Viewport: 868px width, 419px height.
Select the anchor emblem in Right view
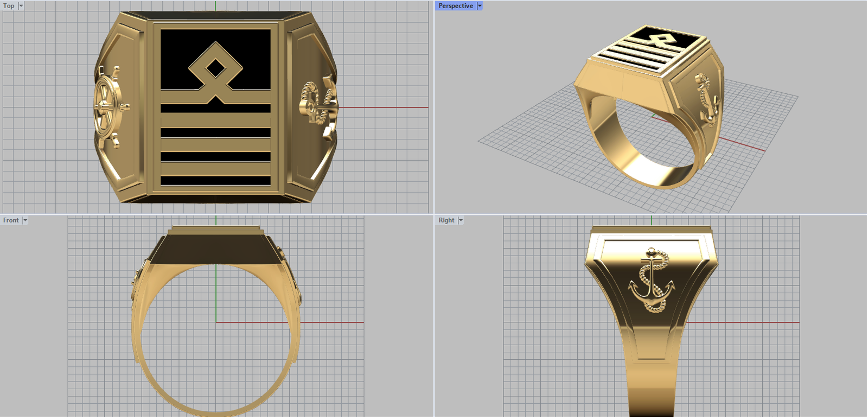click(651, 281)
